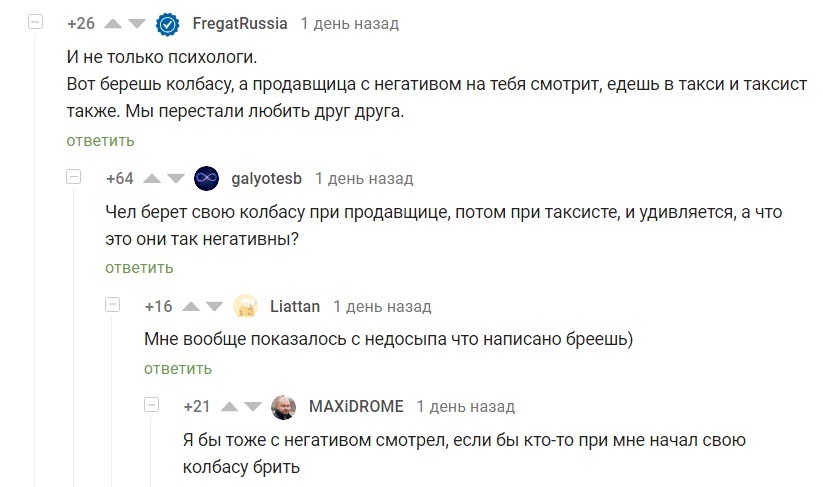
Task: Reply to galyotesb's comment
Action: [139, 267]
